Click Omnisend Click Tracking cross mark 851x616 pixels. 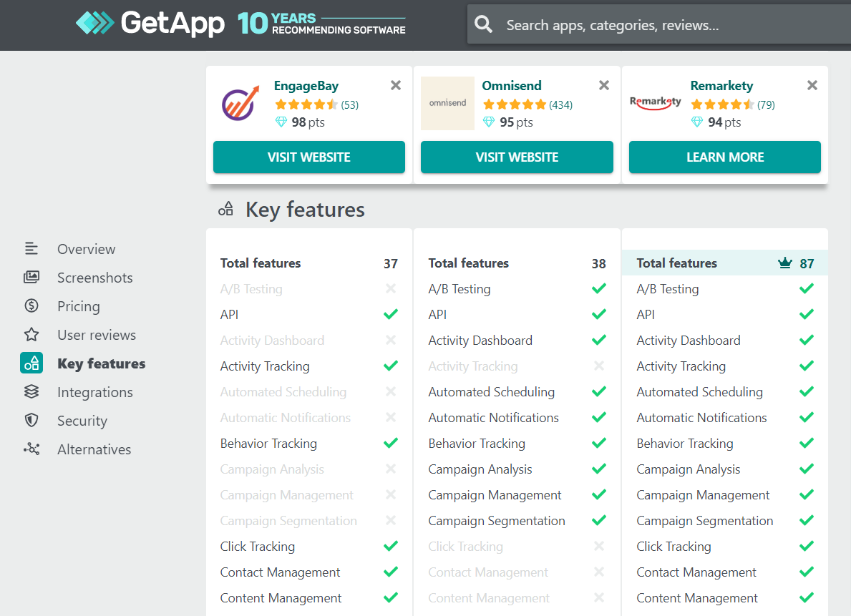coord(599,546)
